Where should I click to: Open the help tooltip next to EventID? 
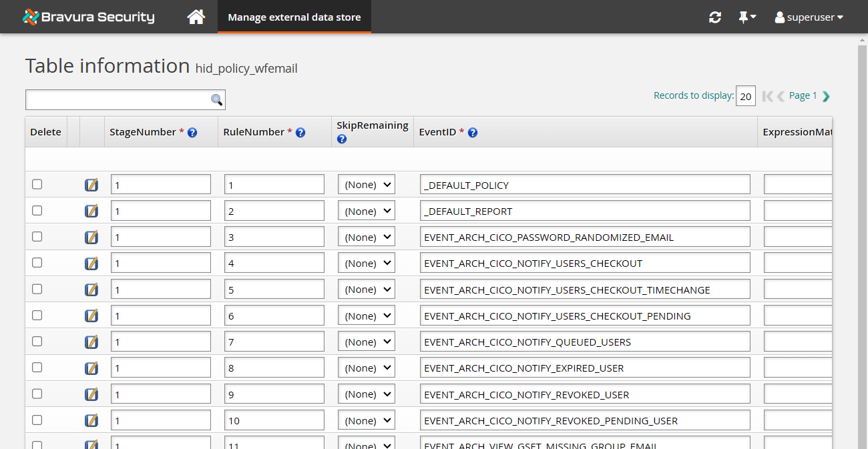[473, 132]
